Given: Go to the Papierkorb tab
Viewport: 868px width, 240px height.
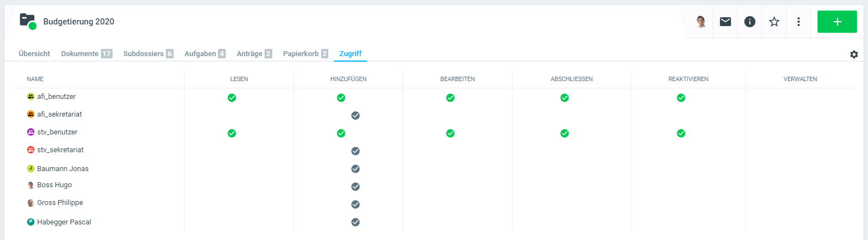Looking at the screenshot, I should point(300,54).
